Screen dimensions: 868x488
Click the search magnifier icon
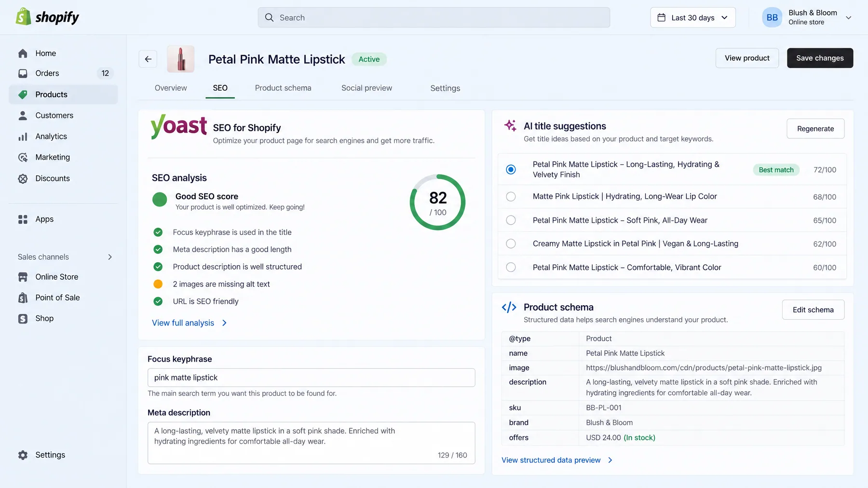(269, 17)
